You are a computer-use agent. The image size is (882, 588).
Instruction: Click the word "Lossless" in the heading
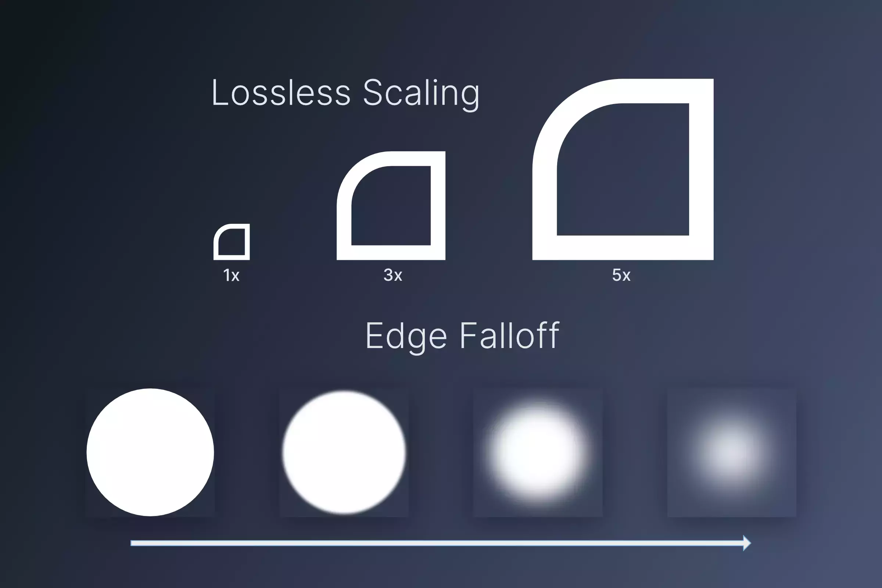[x=281, y=93]
